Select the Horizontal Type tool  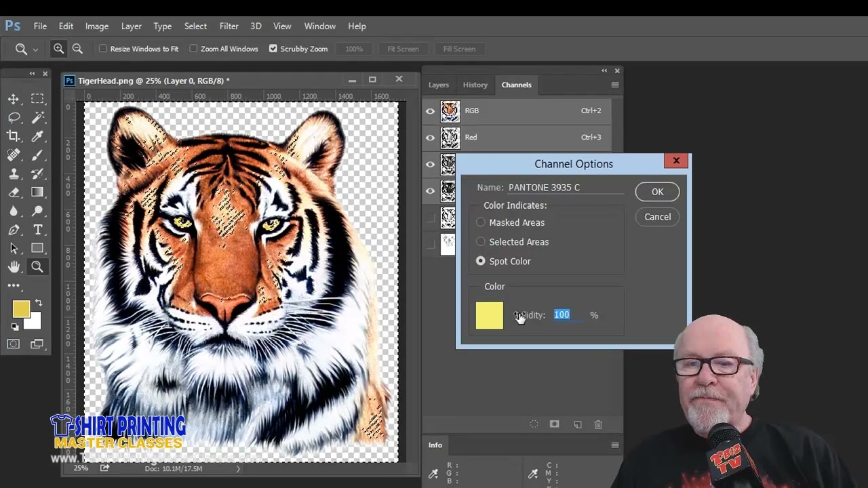tap(37, 230)
